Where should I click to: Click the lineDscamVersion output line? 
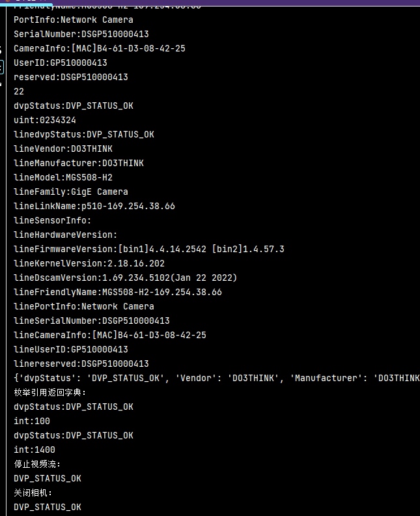[x=126, y=278]
